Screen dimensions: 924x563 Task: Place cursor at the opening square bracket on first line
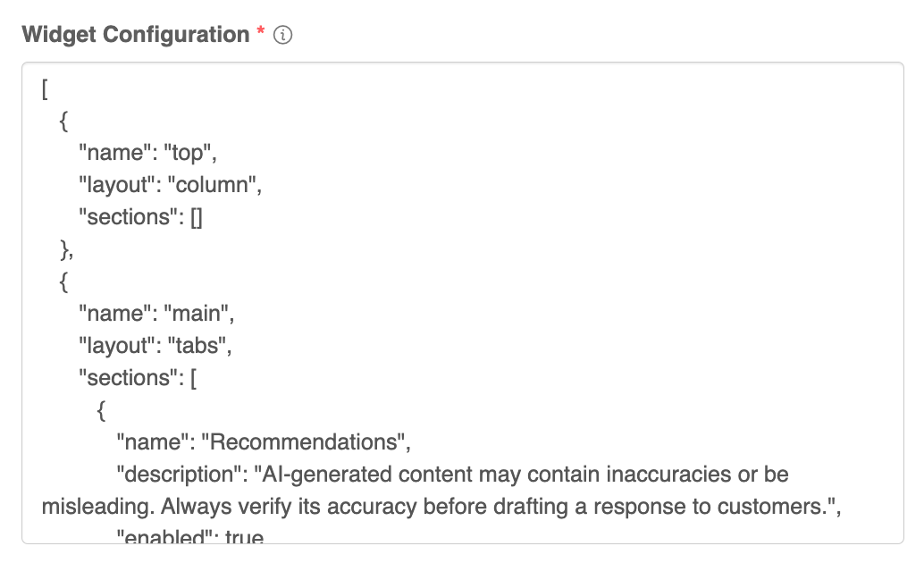(45, 89)
